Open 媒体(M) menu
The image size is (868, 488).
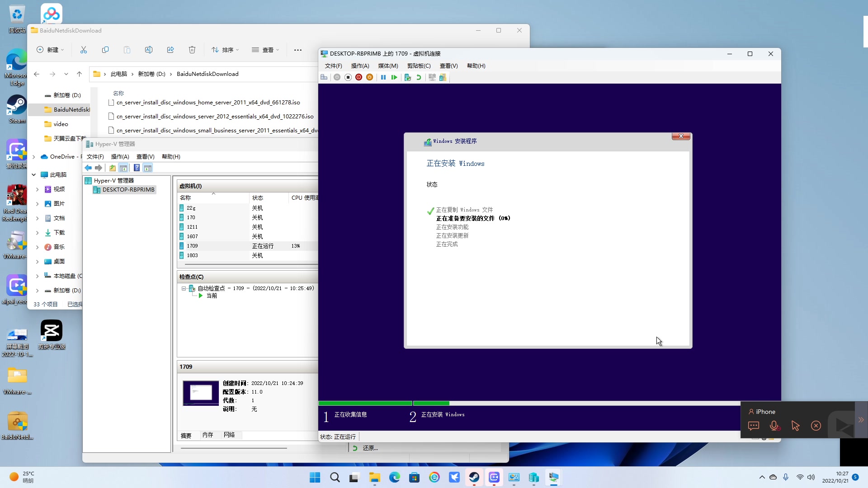pyautogui.click(x=388, y=66)
